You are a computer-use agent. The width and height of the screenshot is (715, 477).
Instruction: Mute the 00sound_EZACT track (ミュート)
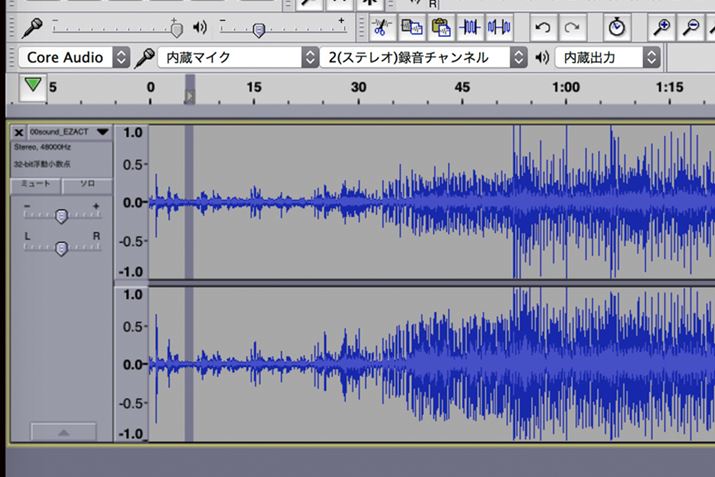(x=36, y=185)
